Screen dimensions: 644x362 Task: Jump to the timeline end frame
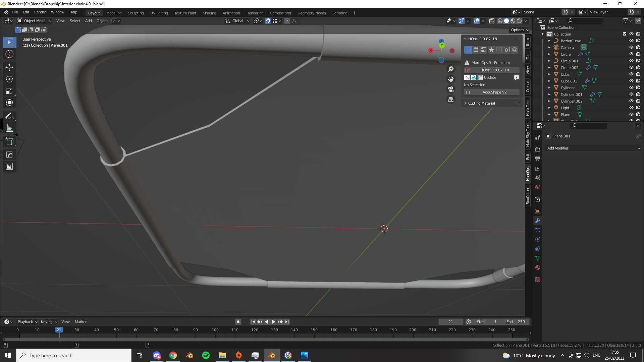tap(287, 322)
